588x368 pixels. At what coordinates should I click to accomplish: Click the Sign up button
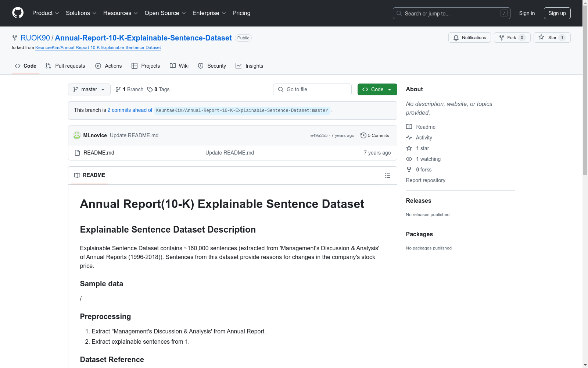557,13
